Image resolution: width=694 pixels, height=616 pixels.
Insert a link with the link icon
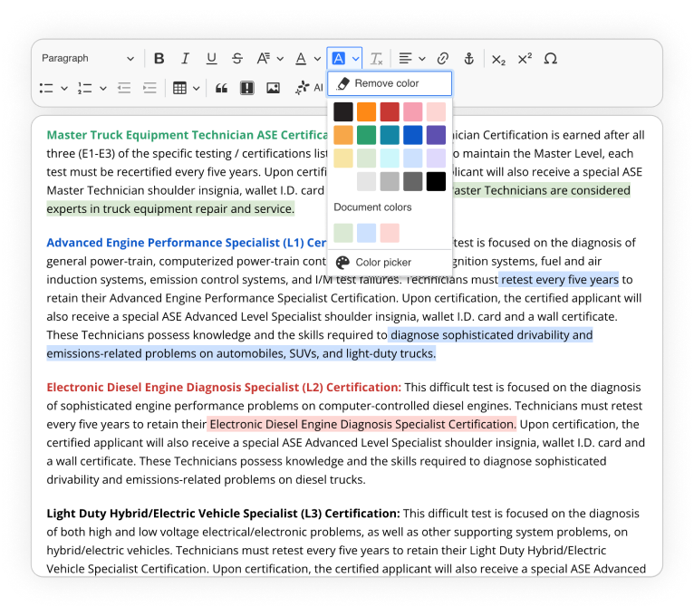coord(443,58)
